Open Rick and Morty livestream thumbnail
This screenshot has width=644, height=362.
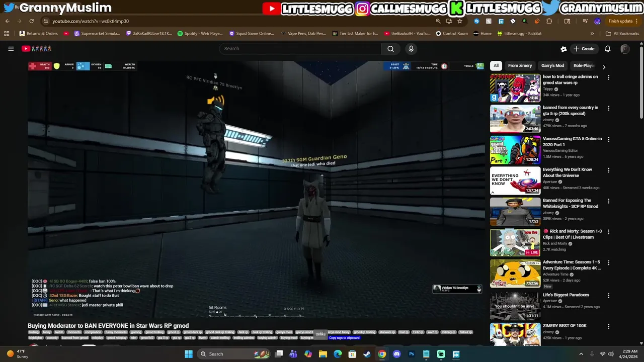[515, 242]
